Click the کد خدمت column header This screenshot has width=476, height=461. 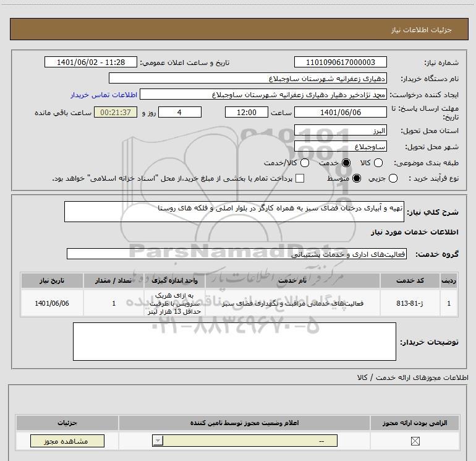(x=410, y=280)
